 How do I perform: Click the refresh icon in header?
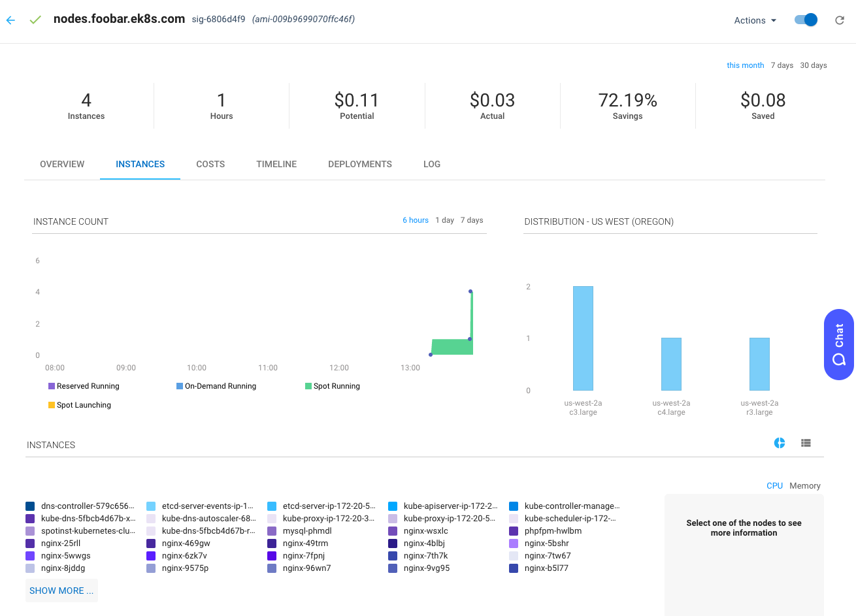tap(840, 20)
